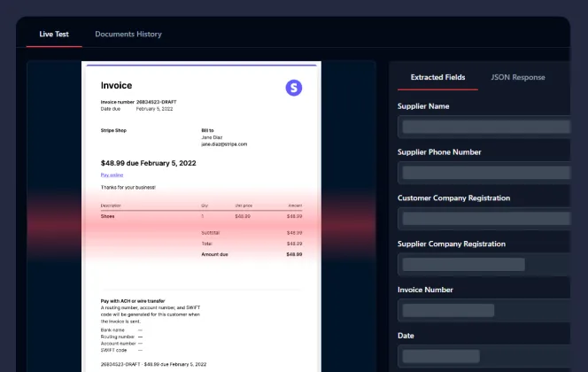
Task: Click the Supplier Name label
Action: click(x=423, y=106)
